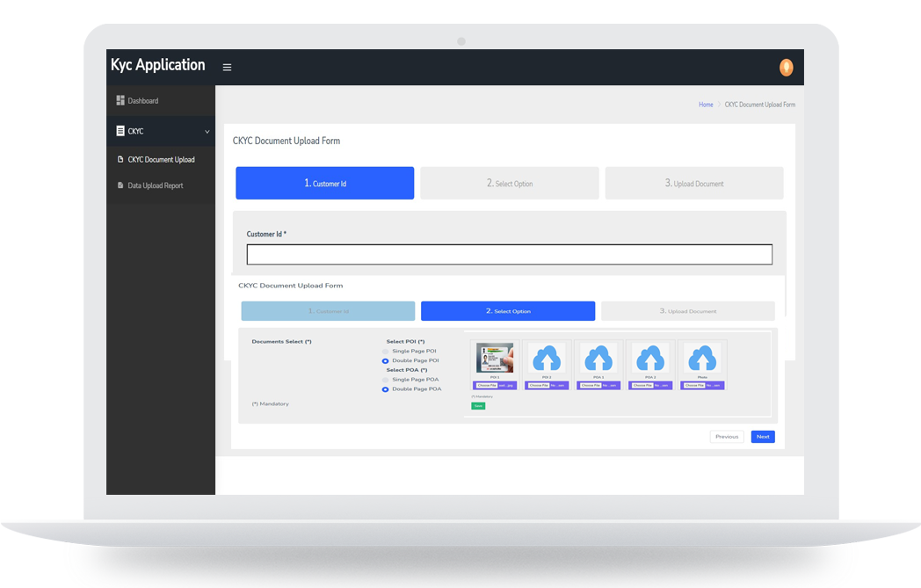Click the Previous button
The height and width of the screenshot is (588, 921).
(x=727, y=437)
